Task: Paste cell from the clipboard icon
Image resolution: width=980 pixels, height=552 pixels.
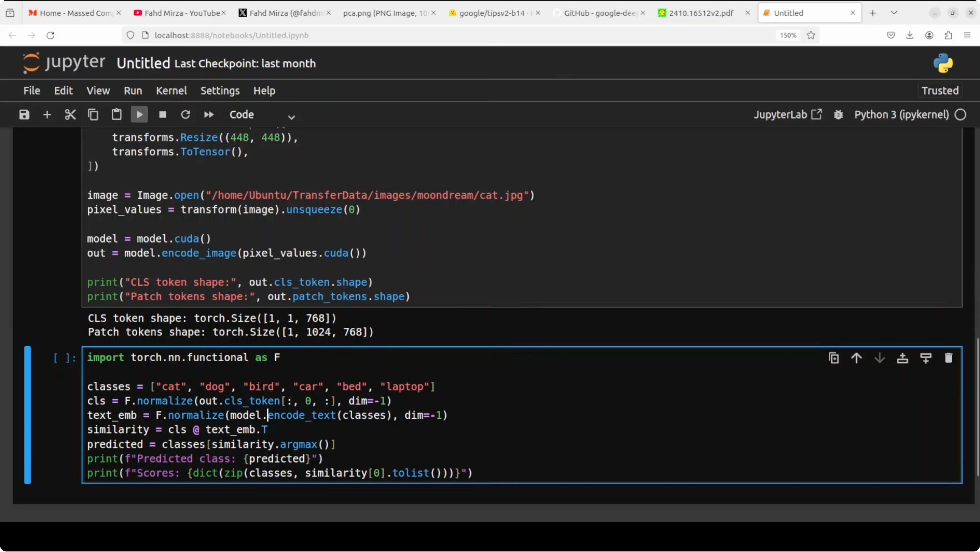Action: coord(116,114)
